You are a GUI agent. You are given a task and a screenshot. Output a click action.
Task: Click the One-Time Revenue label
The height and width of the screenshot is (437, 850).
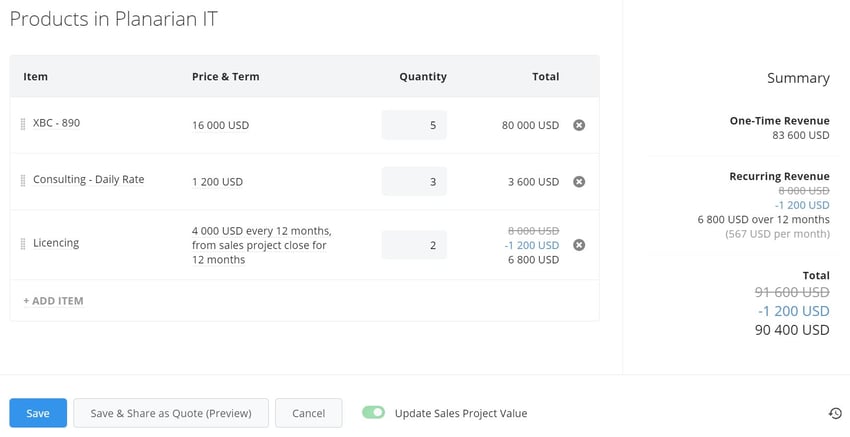(x=780, y=121)
